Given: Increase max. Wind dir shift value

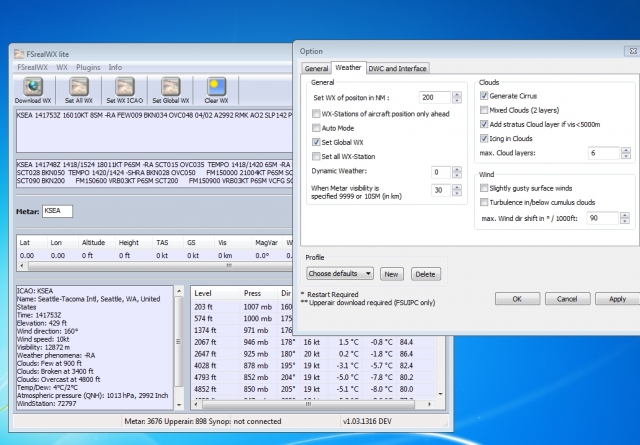Looking at the screenshot, I should [625, 215].
